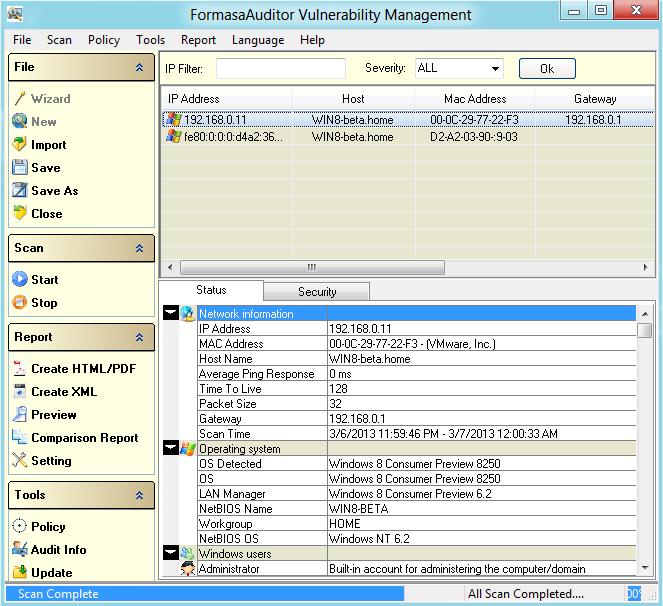663x606 pixels.
Task: Click the Create HTML/PDF icon
Action: 19,368
